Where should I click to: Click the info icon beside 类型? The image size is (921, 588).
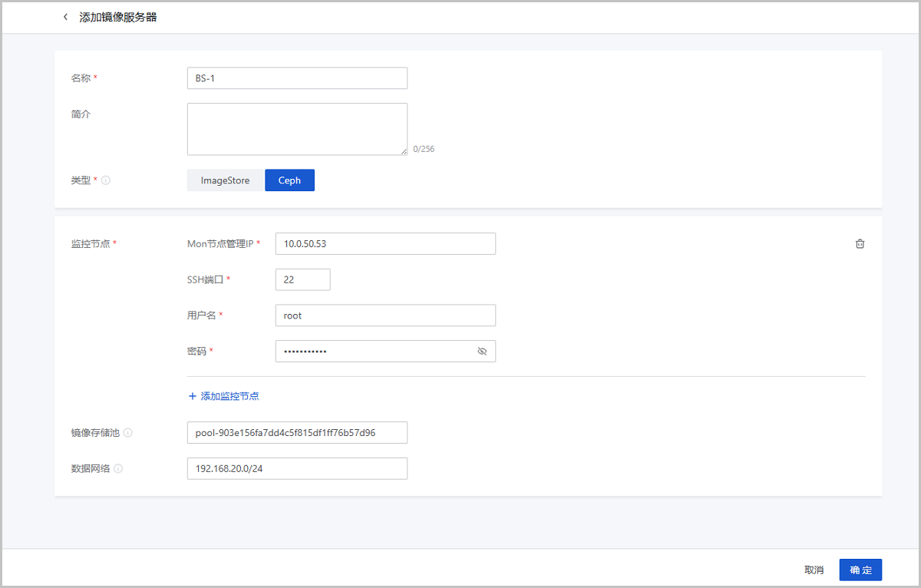[x=106, y=180]
